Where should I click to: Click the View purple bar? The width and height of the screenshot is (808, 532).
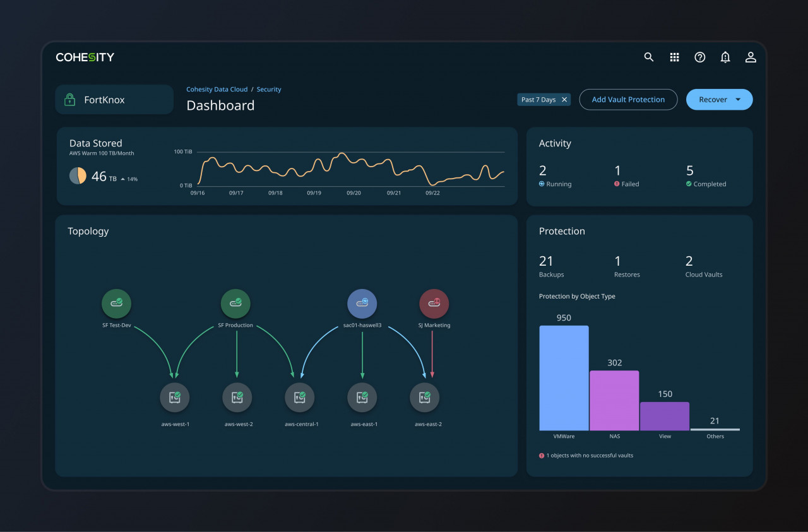point(665,416)
